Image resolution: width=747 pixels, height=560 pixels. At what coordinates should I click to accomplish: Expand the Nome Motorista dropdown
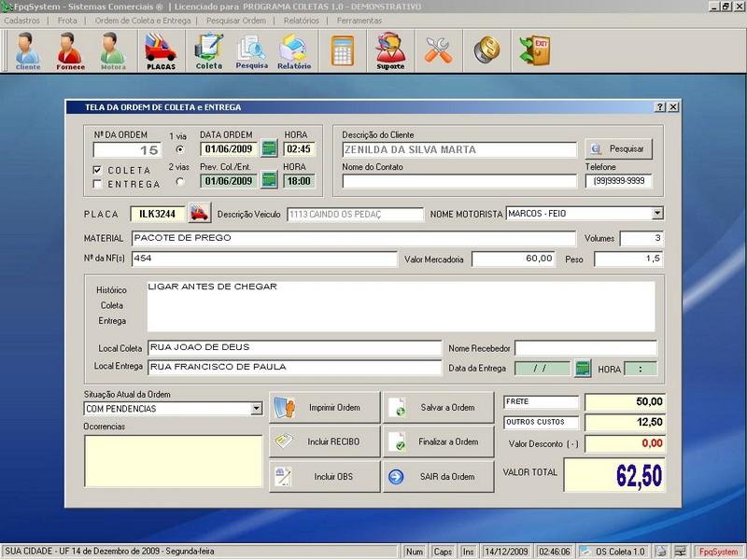pos(657,214)
